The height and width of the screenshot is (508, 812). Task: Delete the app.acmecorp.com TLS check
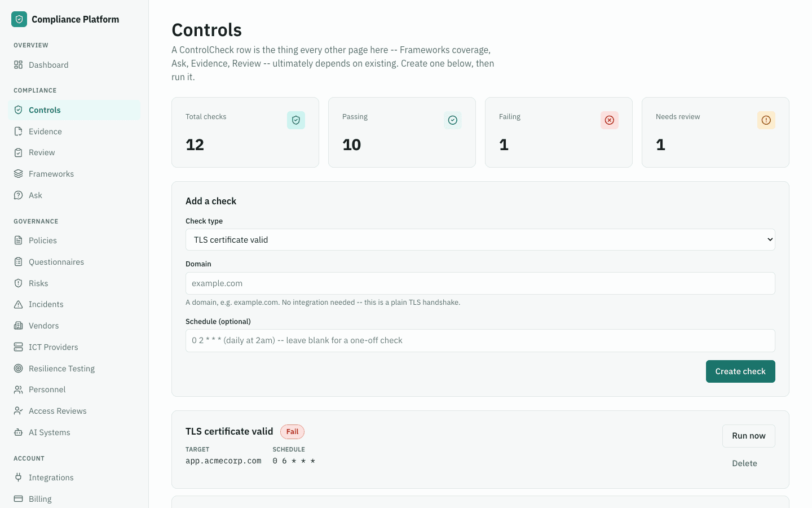744,463
